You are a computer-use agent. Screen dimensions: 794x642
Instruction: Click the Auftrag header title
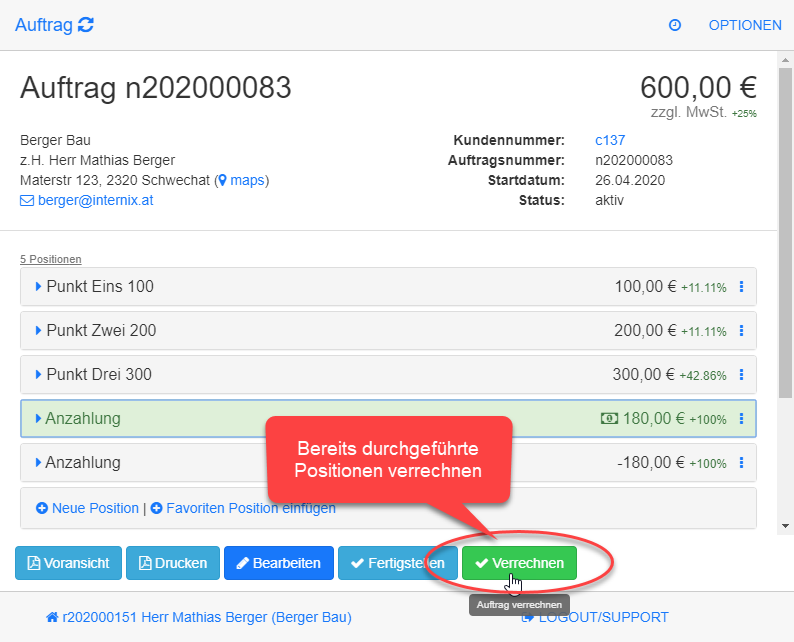[44, 25]
